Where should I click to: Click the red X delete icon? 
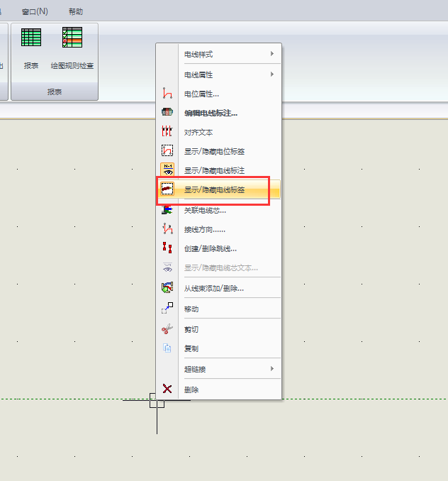167,389
